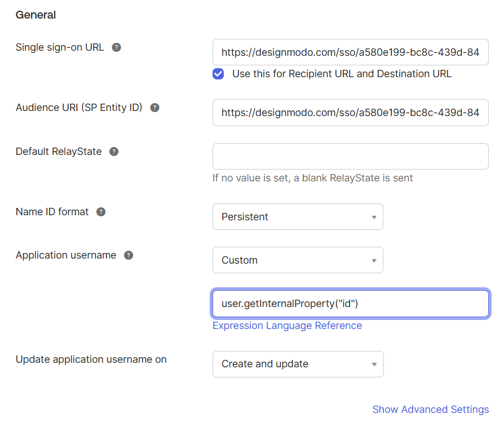Click the Audience URI (SP Entity ID) label
Image resolution: width=504 pixels, height=427 pixels.
(x=79, y=108)
